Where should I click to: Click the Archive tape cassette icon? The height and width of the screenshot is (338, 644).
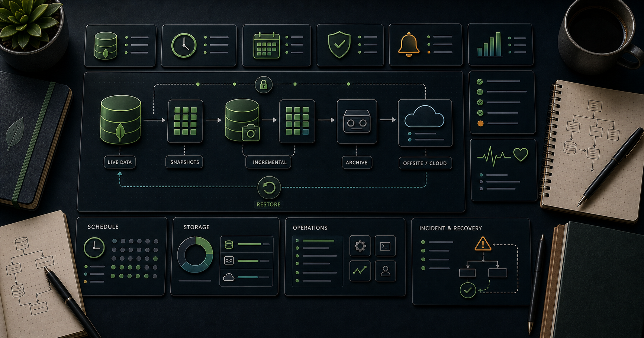tap(357, 121)
